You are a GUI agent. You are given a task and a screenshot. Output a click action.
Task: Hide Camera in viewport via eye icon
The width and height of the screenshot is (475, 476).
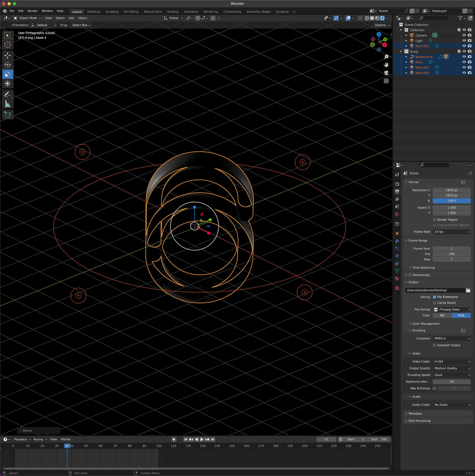[464, 35]
